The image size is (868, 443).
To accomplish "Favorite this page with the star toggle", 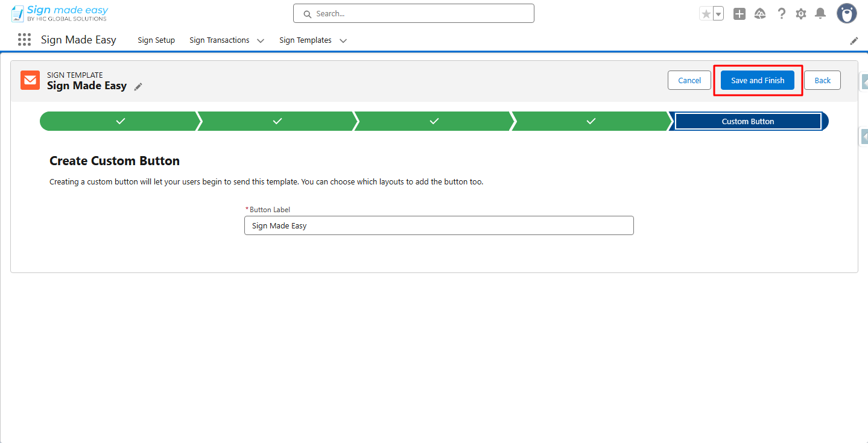I will (707, 12).
